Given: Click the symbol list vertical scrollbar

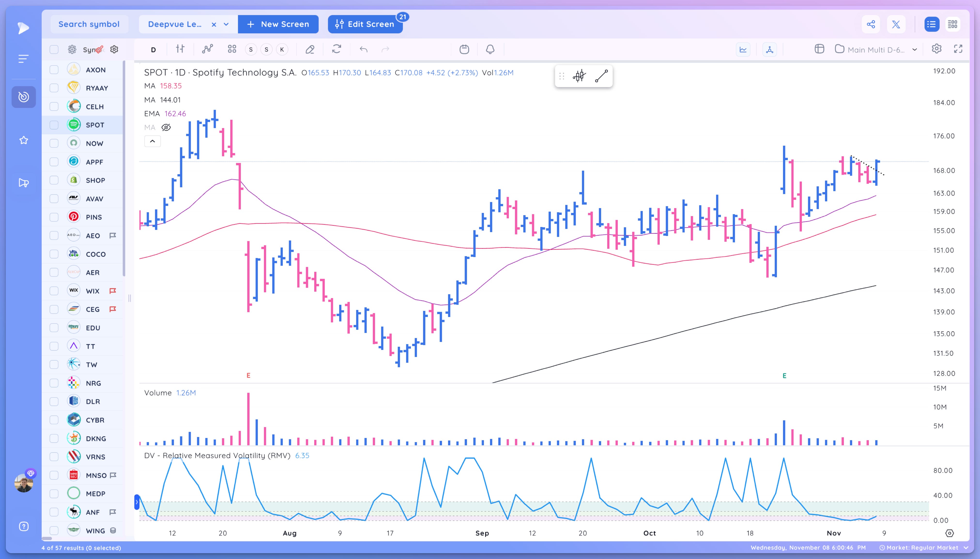Looking at the screenshot, I should [124, 168].
